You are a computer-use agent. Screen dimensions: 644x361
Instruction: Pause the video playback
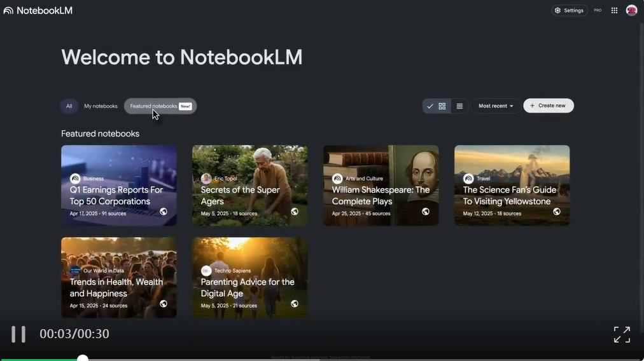point(18,334)
